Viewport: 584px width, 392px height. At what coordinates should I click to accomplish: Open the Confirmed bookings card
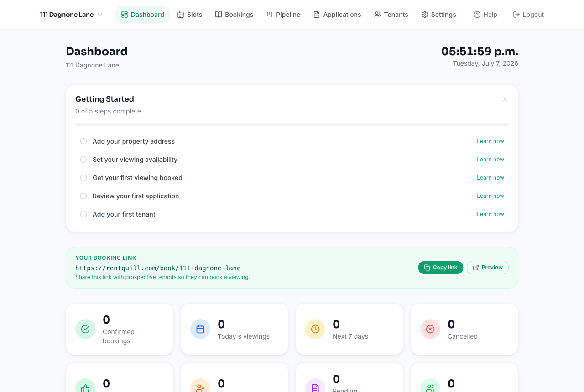coord(120,329)
